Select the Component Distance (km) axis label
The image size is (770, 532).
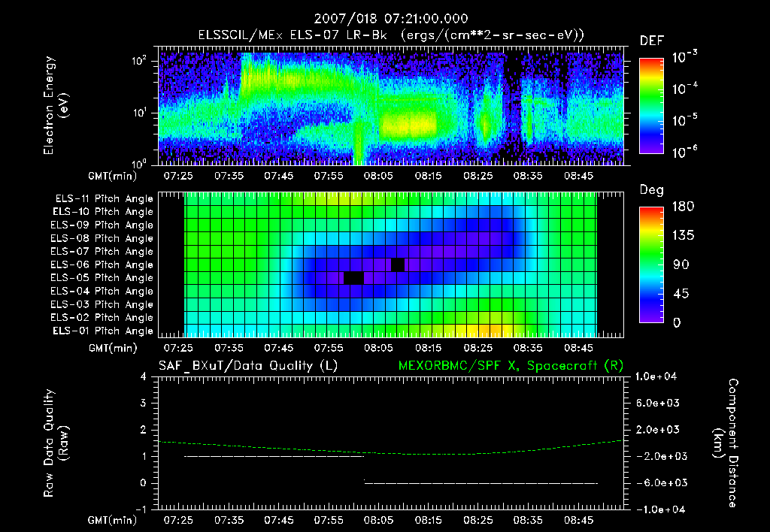[x=726, y=443]
